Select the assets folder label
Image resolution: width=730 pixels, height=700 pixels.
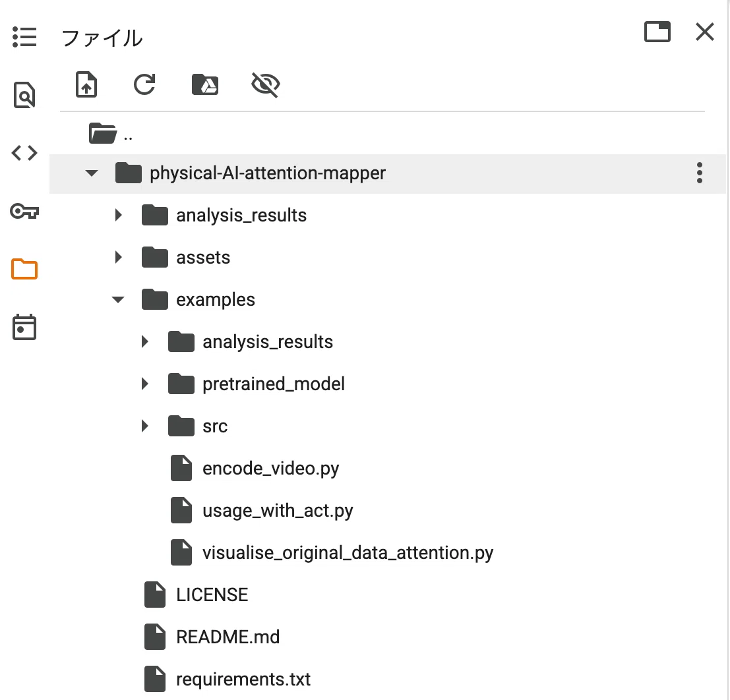coord(203,257)
